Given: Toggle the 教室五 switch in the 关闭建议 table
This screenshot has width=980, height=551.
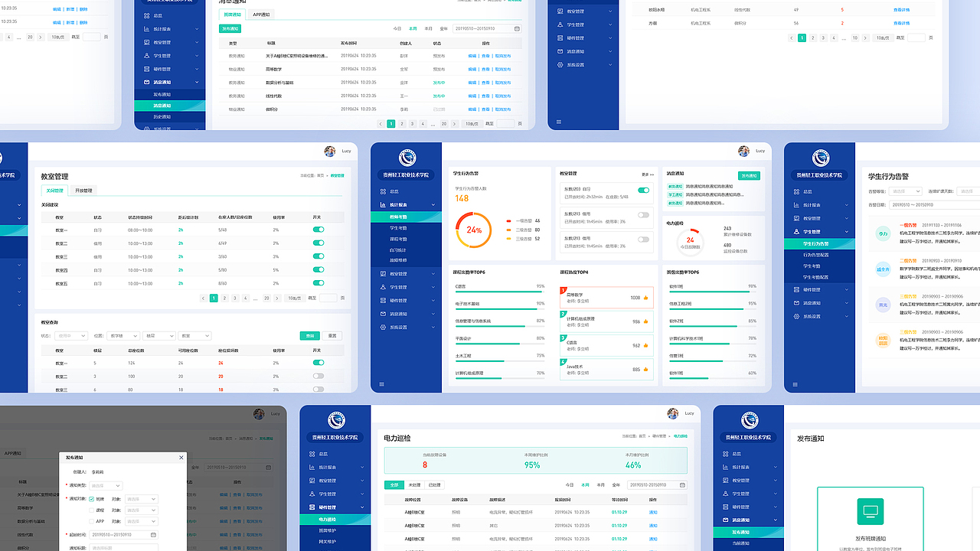Looking at the screenshot, I should 318,283.
